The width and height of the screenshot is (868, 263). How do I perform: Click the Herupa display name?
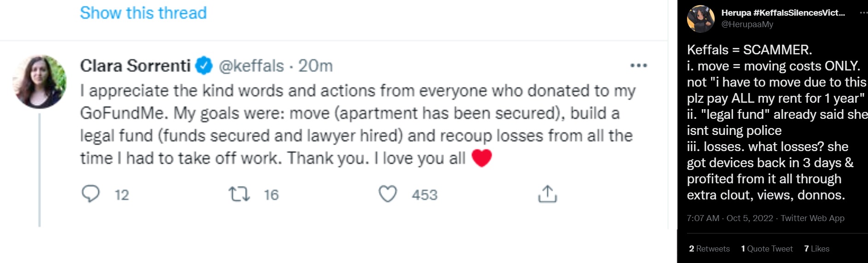coord(783,13)
